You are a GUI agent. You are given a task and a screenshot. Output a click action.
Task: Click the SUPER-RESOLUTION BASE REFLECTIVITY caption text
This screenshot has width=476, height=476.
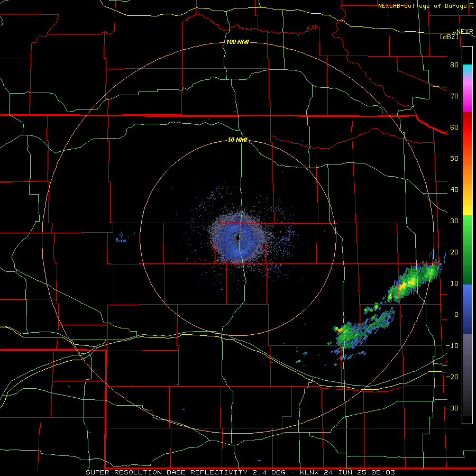pyautogui.click(x=167, y=472)
